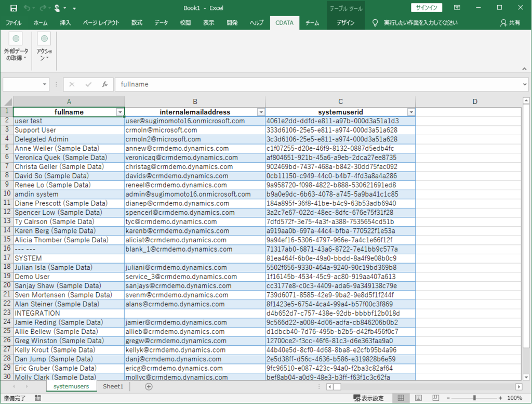Click the formula bar containing fullname

(318, 84)
